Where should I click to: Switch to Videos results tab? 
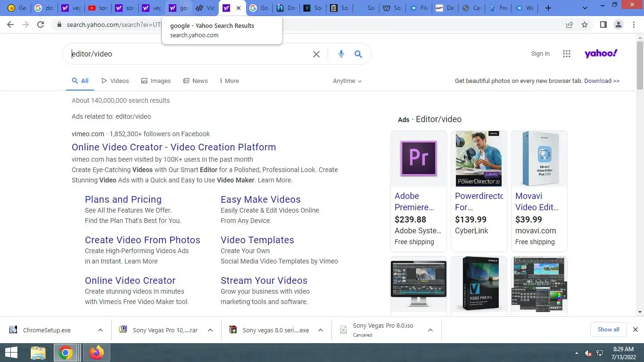click(x=115, y=81)
